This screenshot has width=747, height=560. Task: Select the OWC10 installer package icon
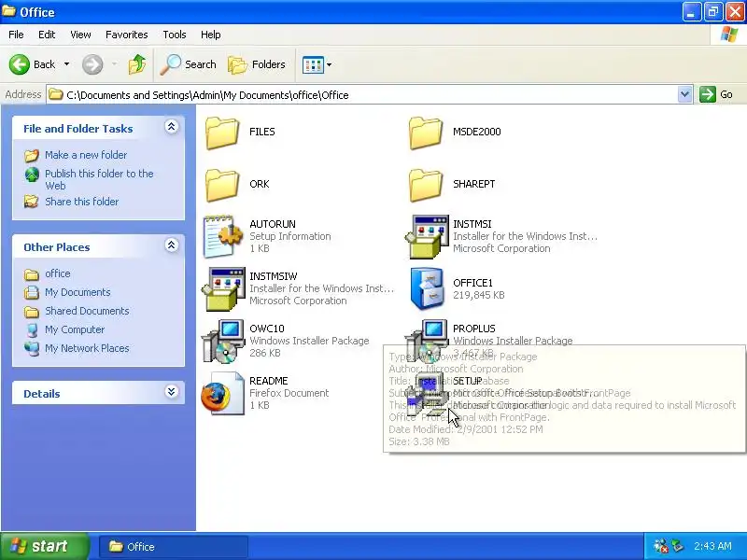pyautogui.click(x=223, y=342)
